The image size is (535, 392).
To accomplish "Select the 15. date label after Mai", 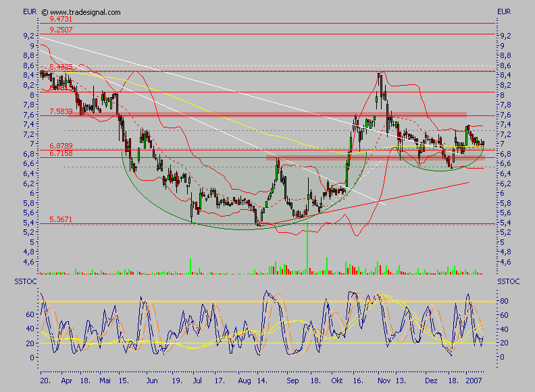I will [x=124, y=381].
